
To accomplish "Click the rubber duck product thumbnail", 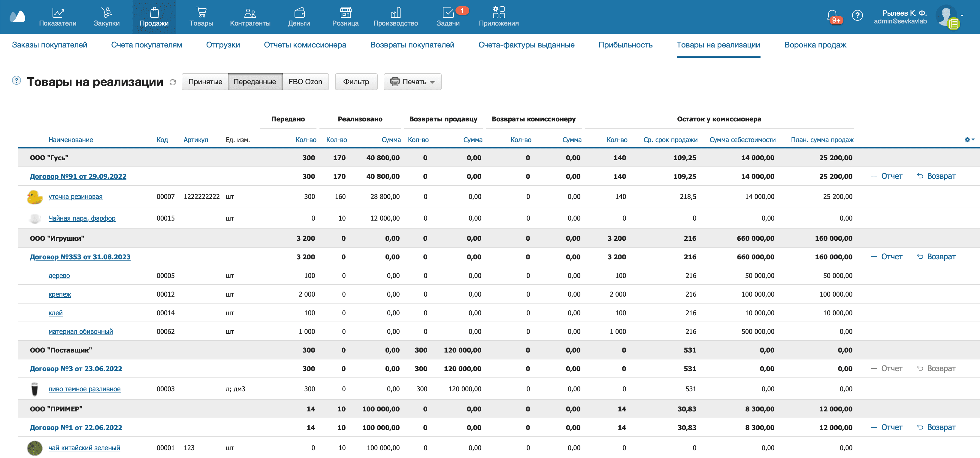I will 35,197.
